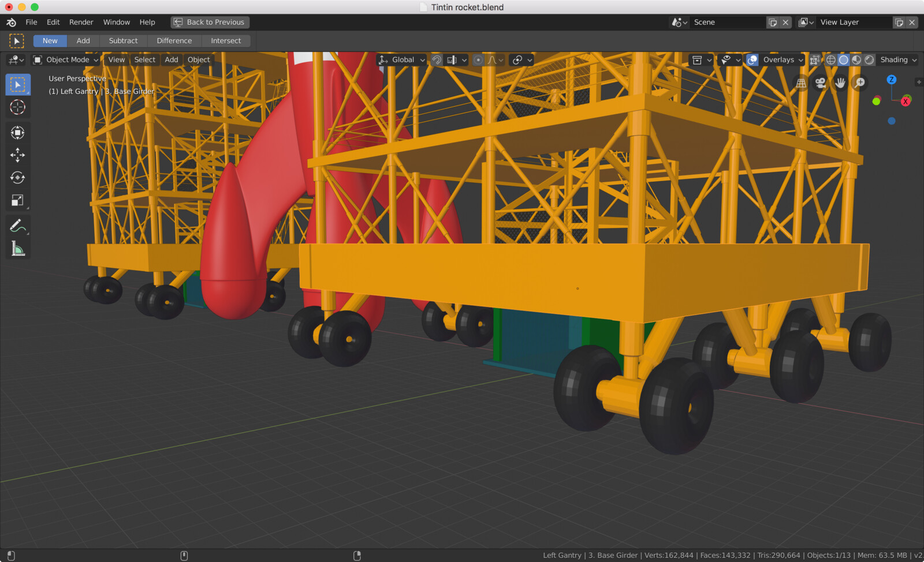The width and height of the screenshot is (924, 562).
Task: Open the pivot point link dropdown
Action: click(x=521, y=59)
